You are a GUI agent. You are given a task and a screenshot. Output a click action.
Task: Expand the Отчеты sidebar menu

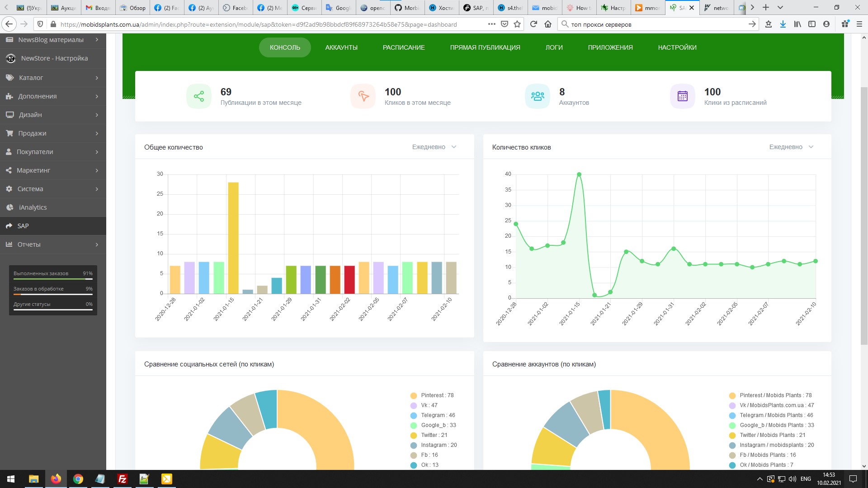coord(53,244)
